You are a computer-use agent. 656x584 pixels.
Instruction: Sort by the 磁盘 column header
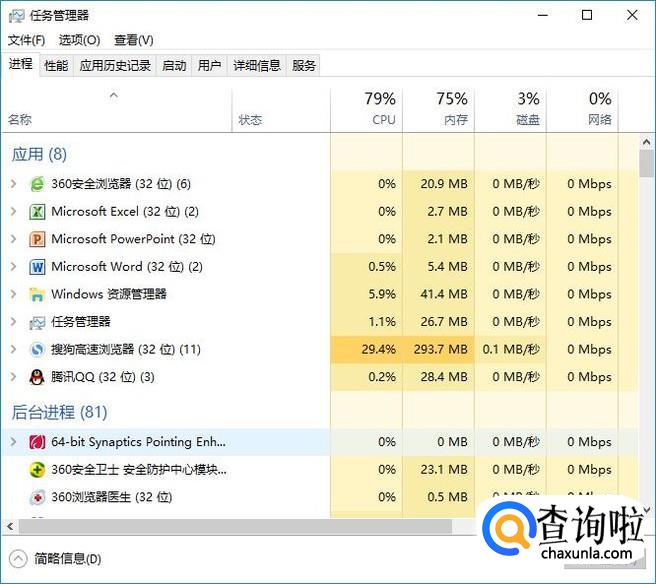tap(510, 110)
